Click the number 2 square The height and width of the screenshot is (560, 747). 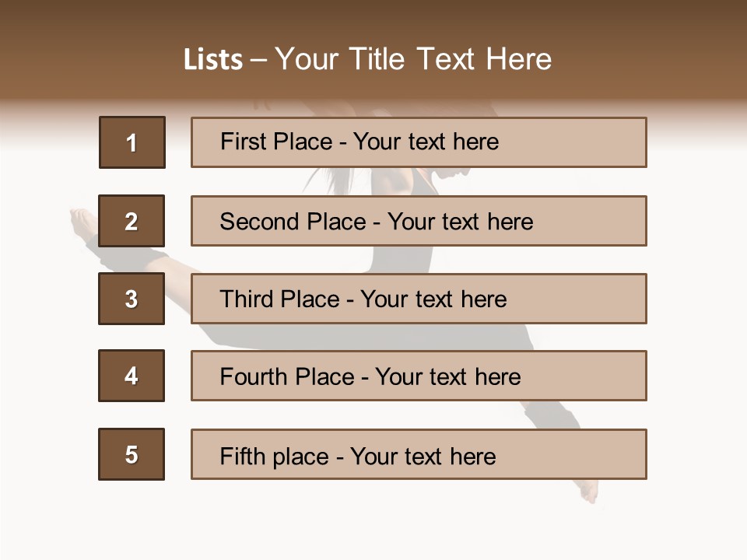click(132, 221)
